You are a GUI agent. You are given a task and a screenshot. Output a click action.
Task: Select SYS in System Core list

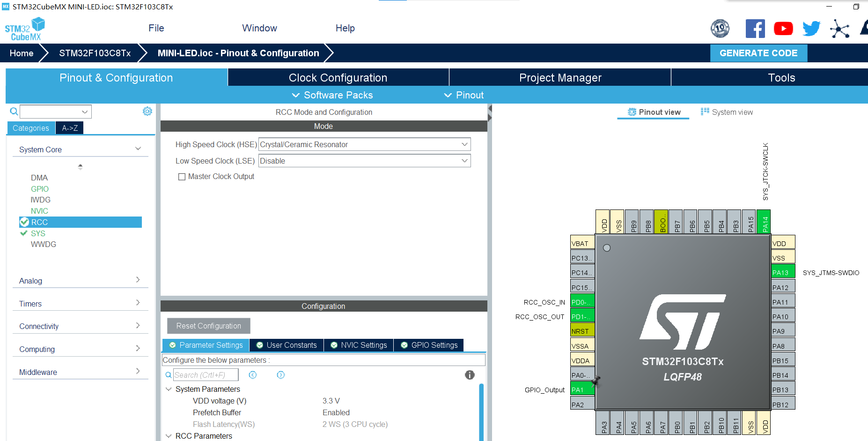coord(38,233)
